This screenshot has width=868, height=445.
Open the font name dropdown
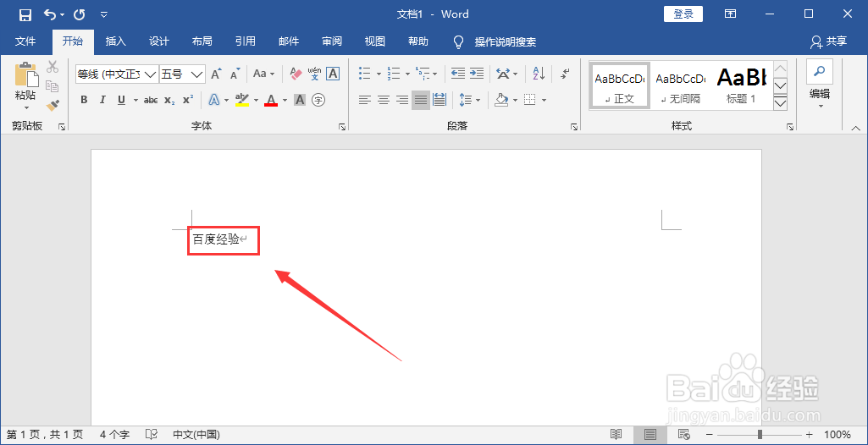150,74
